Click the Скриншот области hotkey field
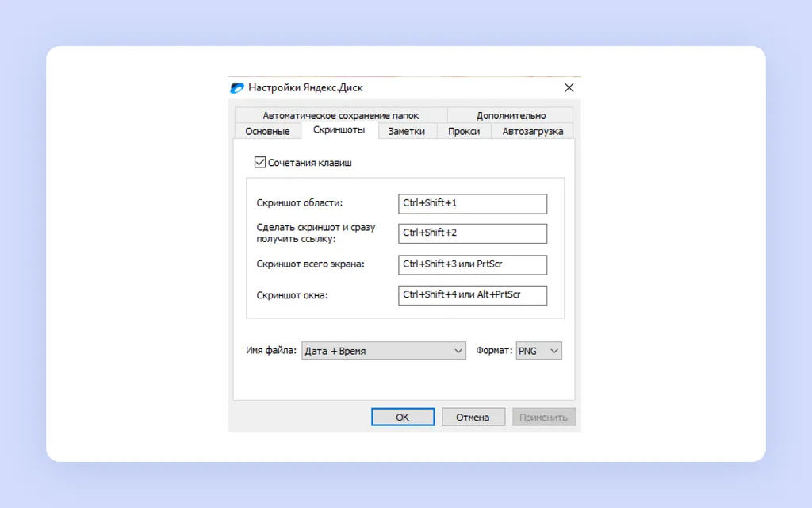812x508 pixels. (x=473, y=203)
